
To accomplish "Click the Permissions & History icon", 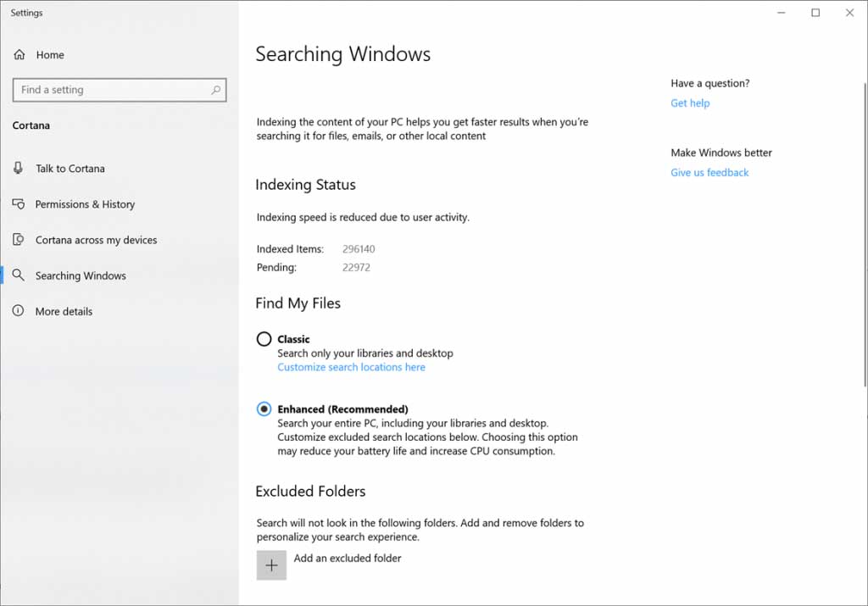I will 18,204.
